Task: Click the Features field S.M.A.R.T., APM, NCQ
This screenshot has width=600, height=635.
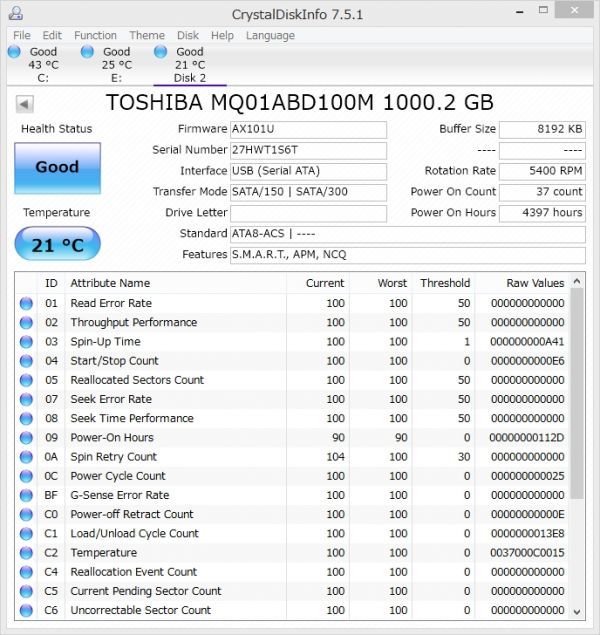Action: [x=408, y=255]
